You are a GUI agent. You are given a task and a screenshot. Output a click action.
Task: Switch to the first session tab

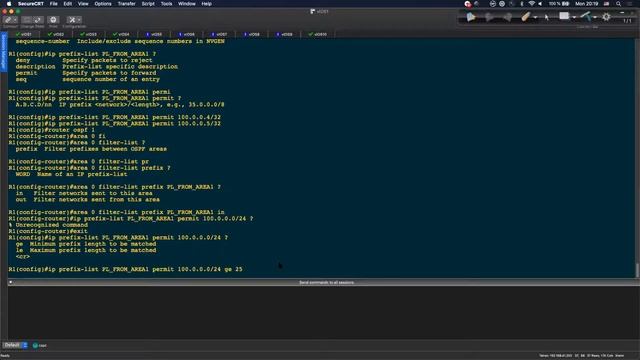pos(24,34)
